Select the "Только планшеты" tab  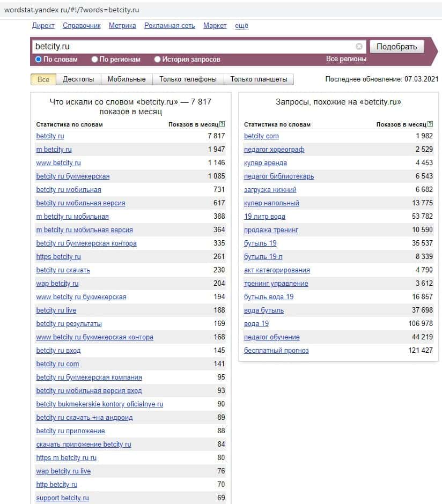[259, 79]
